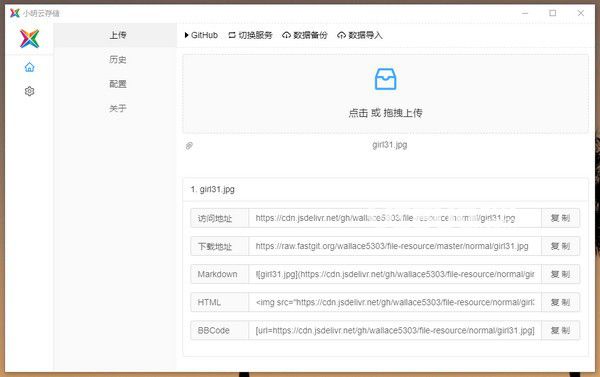The image size is (600, 377).
Task: Click the paperclip icon beside girl31.jpg
Action: [189, 145]
